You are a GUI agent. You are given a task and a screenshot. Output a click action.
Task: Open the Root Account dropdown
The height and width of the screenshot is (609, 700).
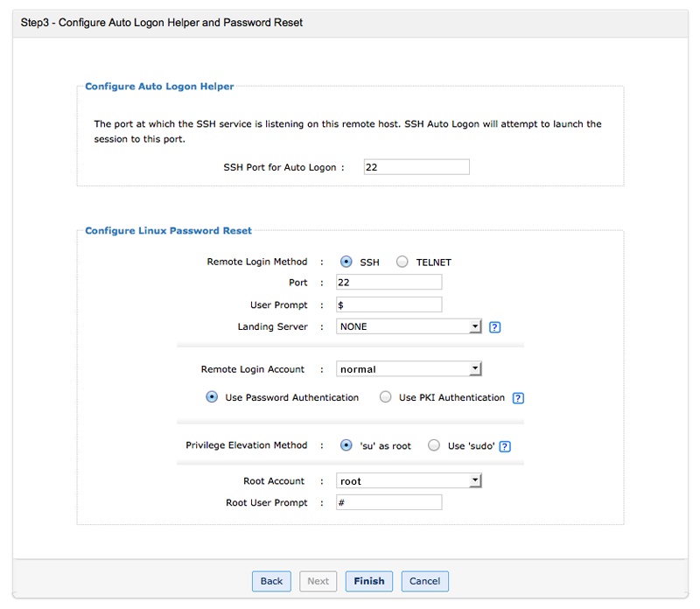point(409,481)
